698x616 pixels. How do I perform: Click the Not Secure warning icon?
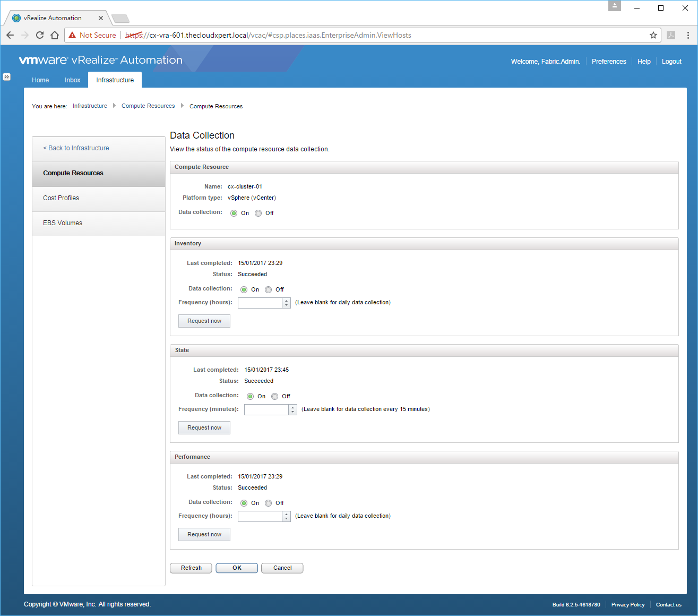(x=73, y=35)
